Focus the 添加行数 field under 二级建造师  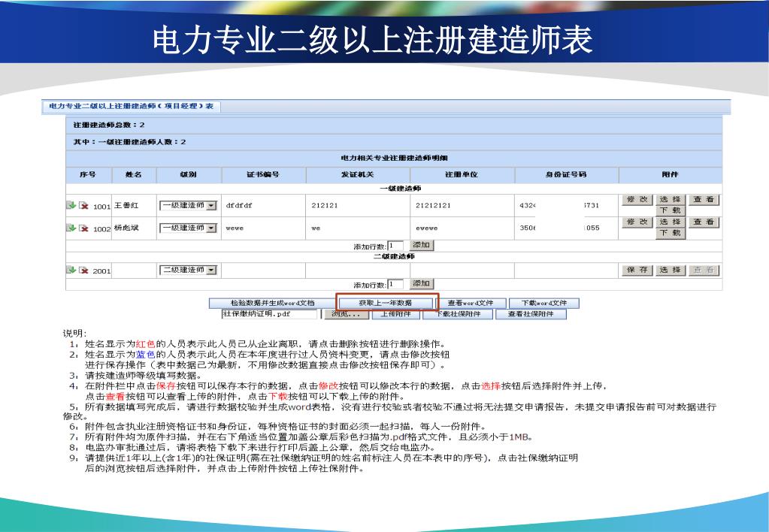coord(396,284)
